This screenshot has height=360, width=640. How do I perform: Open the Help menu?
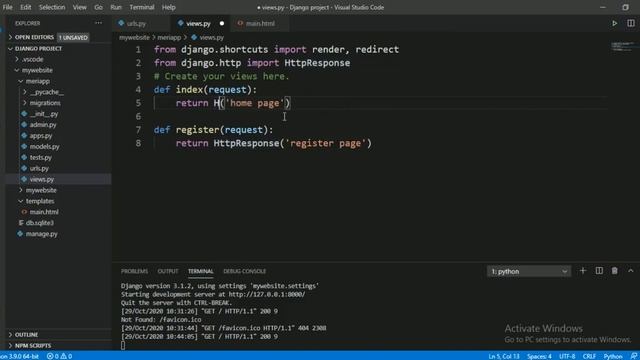(169, 7)
